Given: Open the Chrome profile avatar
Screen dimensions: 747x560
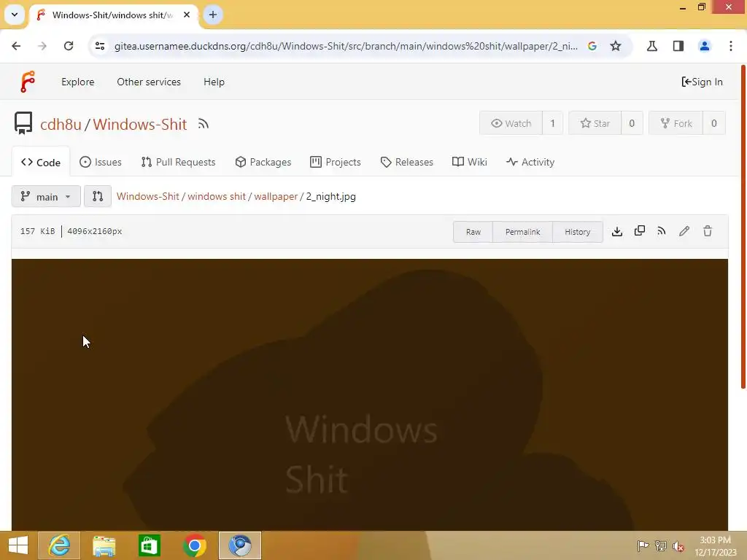Looking at the screenshot, I should pyautogui.click(x=705, y=46).
